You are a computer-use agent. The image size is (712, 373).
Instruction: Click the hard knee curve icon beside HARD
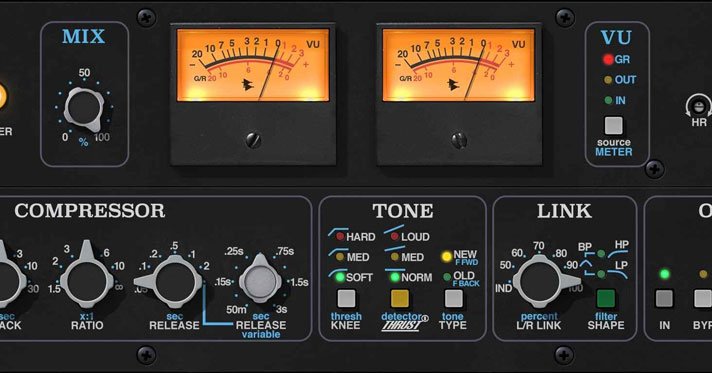click(x=338, y=233)
